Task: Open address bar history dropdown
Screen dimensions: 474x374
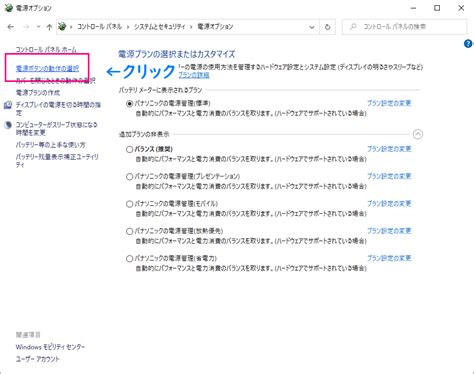Action: pyautogui.click(x=312, y=27)
